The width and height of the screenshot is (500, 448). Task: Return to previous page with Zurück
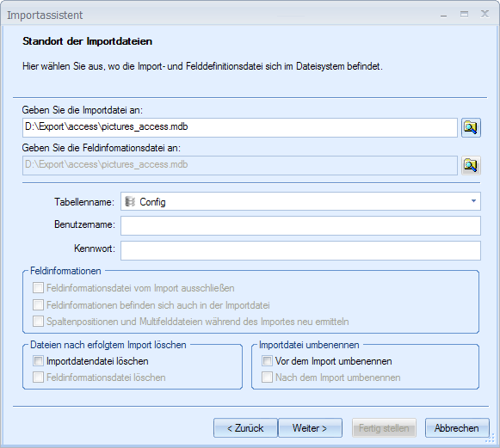point(245,428)
